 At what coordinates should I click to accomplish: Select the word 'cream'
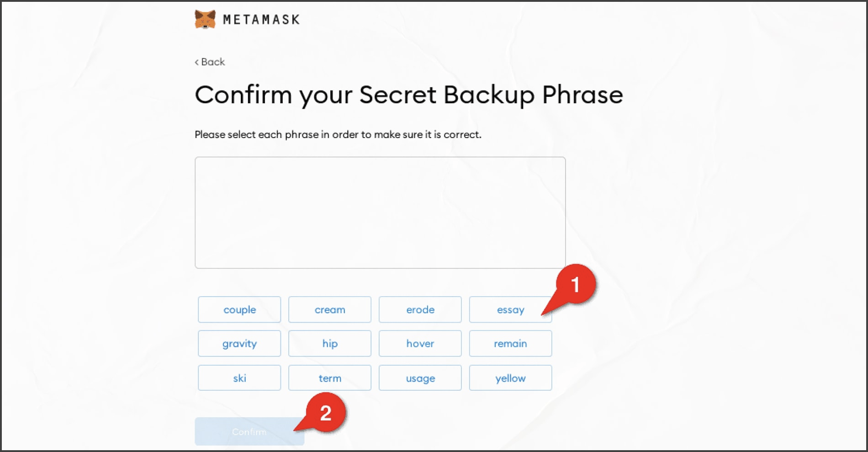click(x=330, y=309)
